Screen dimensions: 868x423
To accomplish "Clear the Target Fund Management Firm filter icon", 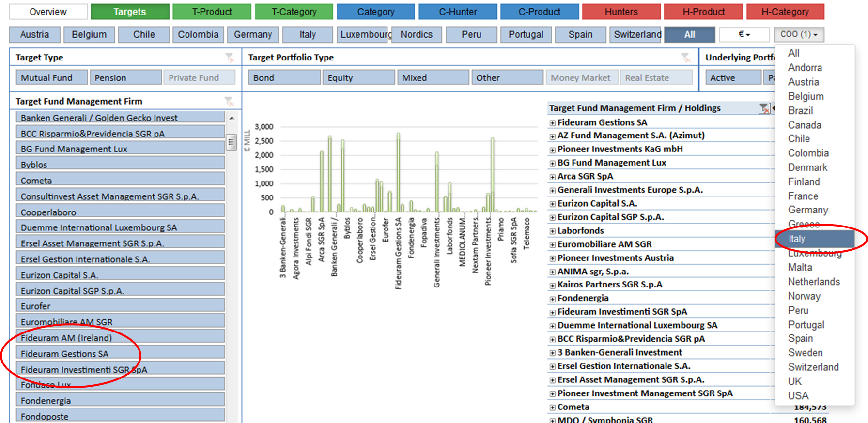I will pyautogui.click(x=229, y=101).
